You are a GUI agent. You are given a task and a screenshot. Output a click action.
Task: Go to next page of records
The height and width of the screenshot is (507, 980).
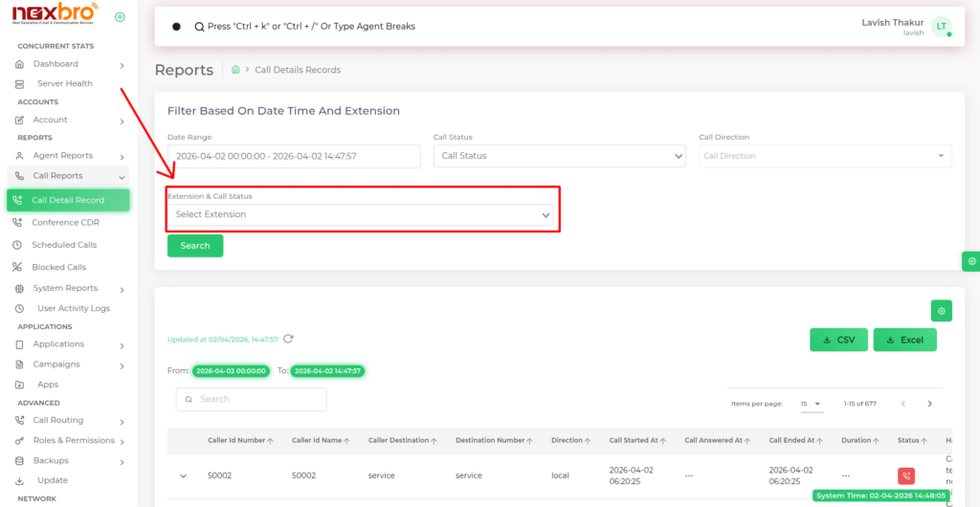point(929,404)
